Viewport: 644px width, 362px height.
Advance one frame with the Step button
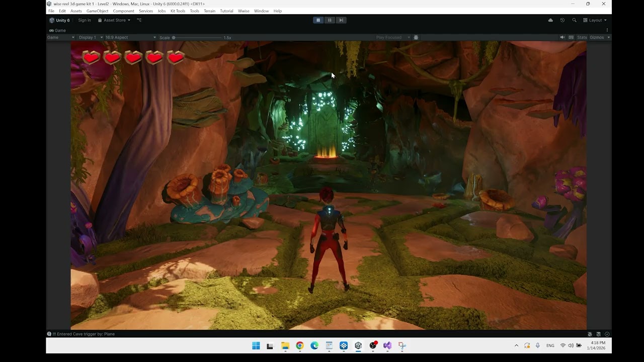tap(341, 20)
